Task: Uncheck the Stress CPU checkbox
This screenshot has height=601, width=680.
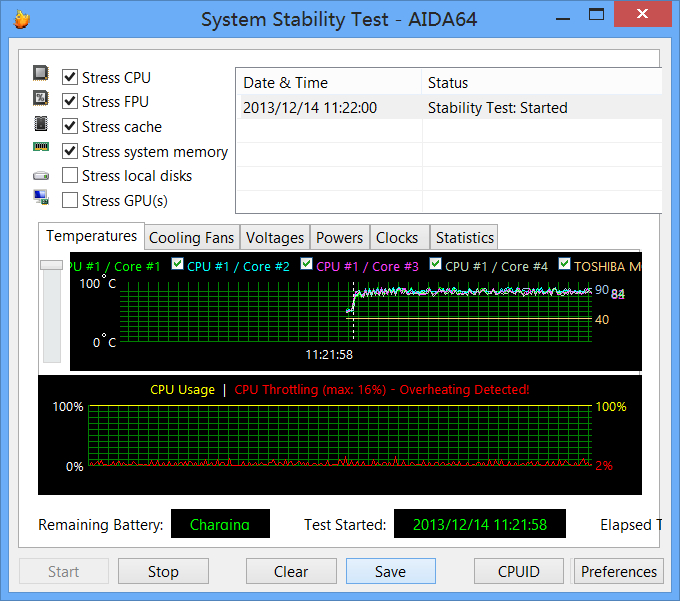Action: pyautogui.click(x=70, y=77)
